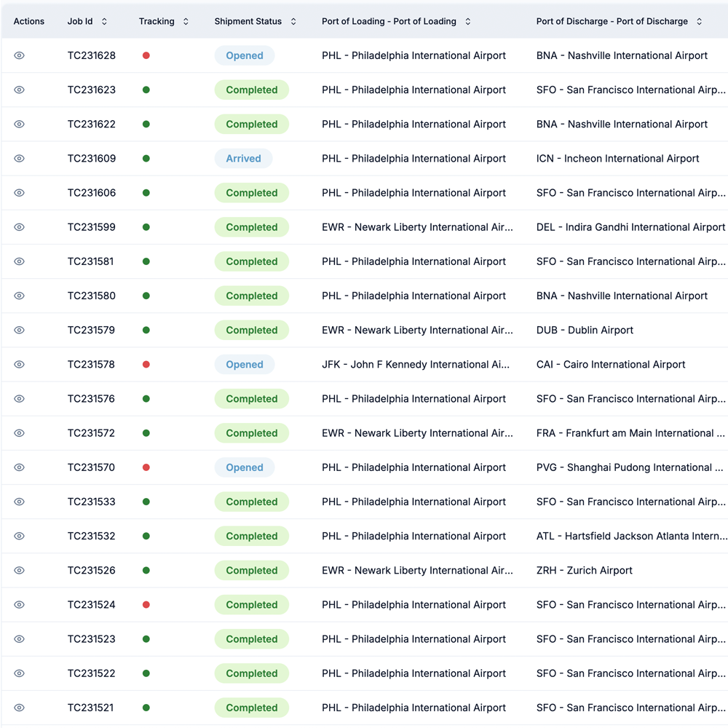Image resolution: width=728 pixels, height=728 pixels.
Task: Open view icon for job TC231524
Action: click(x=20, y=605)
